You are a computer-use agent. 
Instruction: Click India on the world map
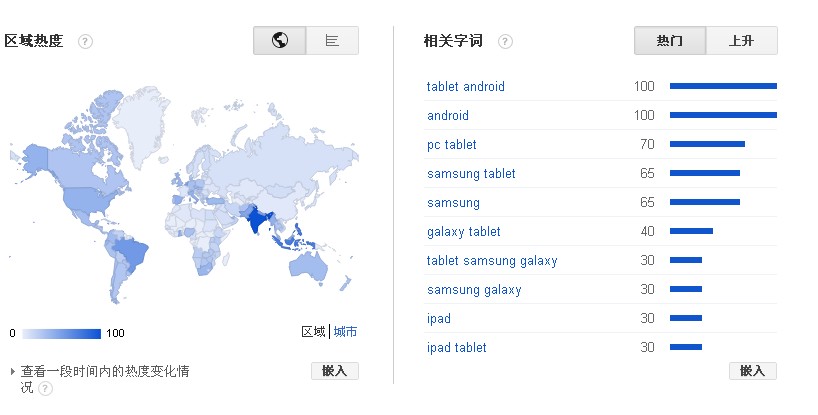pos(257,219)
